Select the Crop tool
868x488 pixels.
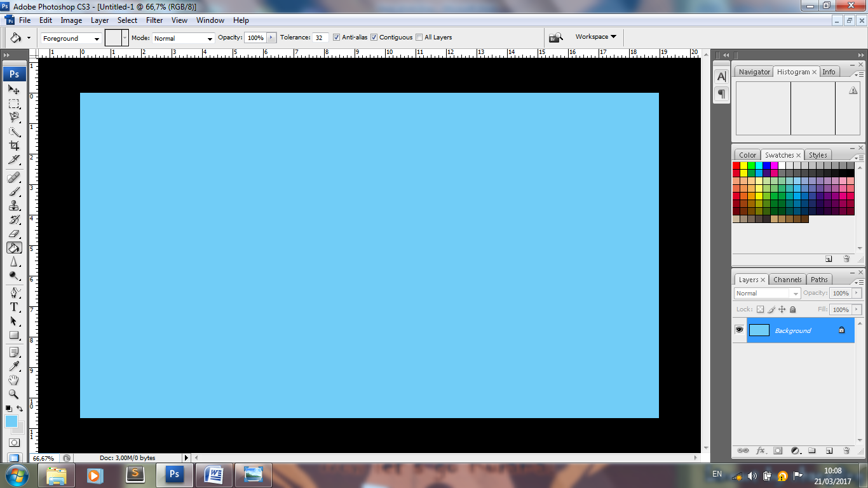pyautogui.click(x=14, y=146)
